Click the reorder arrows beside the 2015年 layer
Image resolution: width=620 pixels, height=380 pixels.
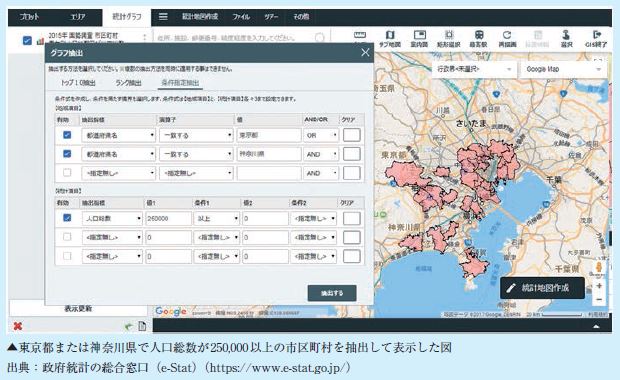tap(145, 37)
